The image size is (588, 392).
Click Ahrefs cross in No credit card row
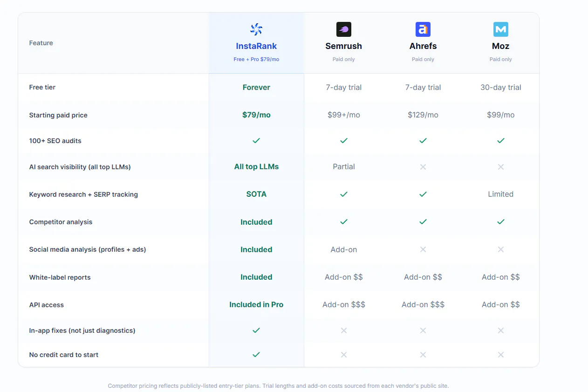point(423,354)
